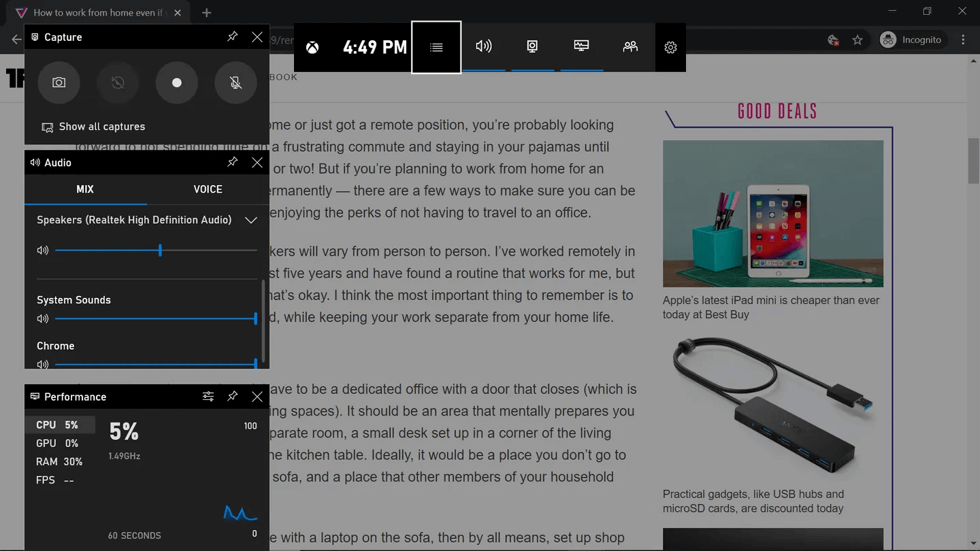Open Show all captures
This screenshot has width=980, height=551.
pyautogui.click(x=94, y=127)
